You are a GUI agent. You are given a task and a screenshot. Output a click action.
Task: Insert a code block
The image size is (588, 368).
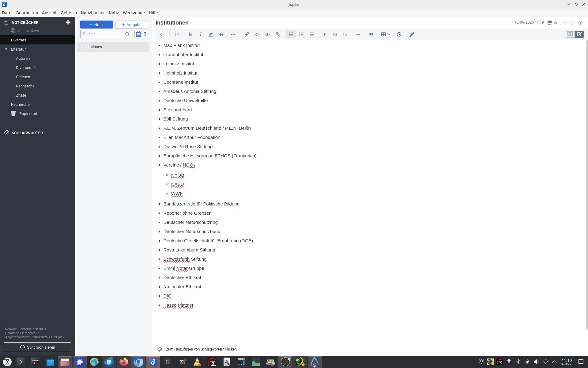[268, 34]
